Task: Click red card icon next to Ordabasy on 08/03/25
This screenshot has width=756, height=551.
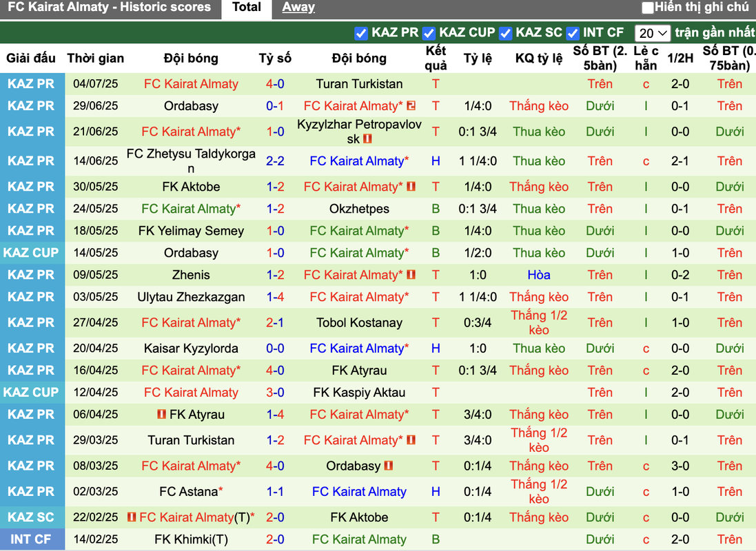Action: pyautogui.click(x=389, y=466)
